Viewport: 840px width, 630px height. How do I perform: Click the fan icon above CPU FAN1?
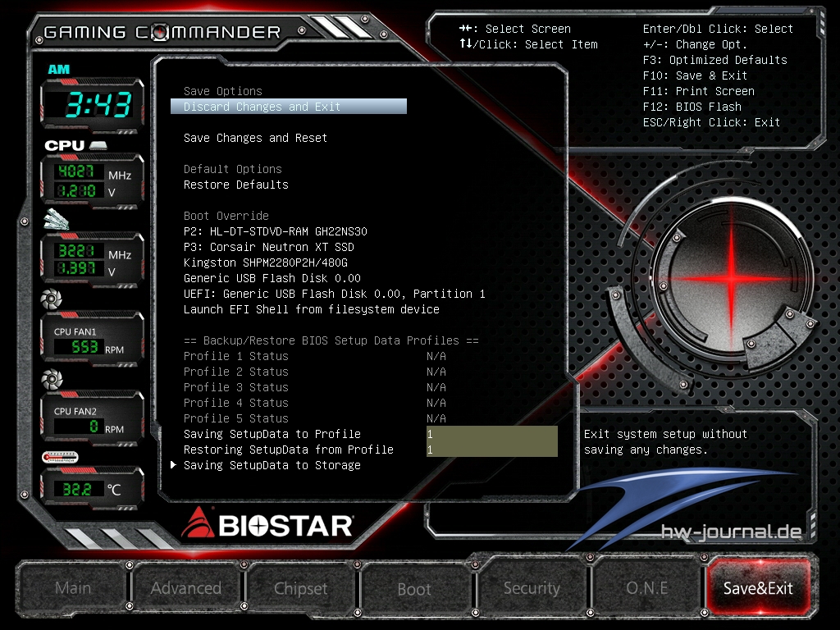click(52, 299)
